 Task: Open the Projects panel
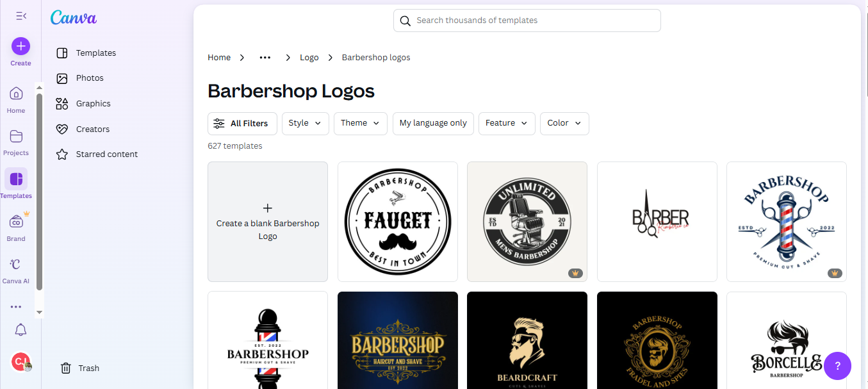[x=15, y=140]
